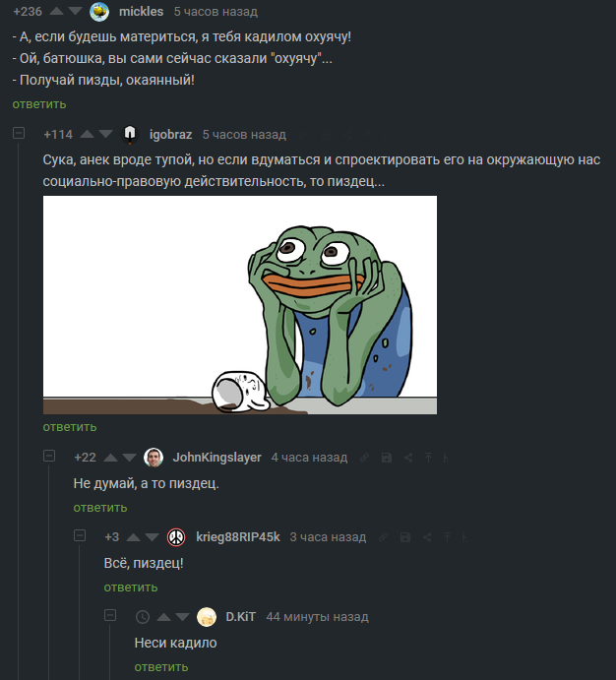
Task: Save krieg88RIP45k's comment with floppy icon
Action: [x=404, y=537]
